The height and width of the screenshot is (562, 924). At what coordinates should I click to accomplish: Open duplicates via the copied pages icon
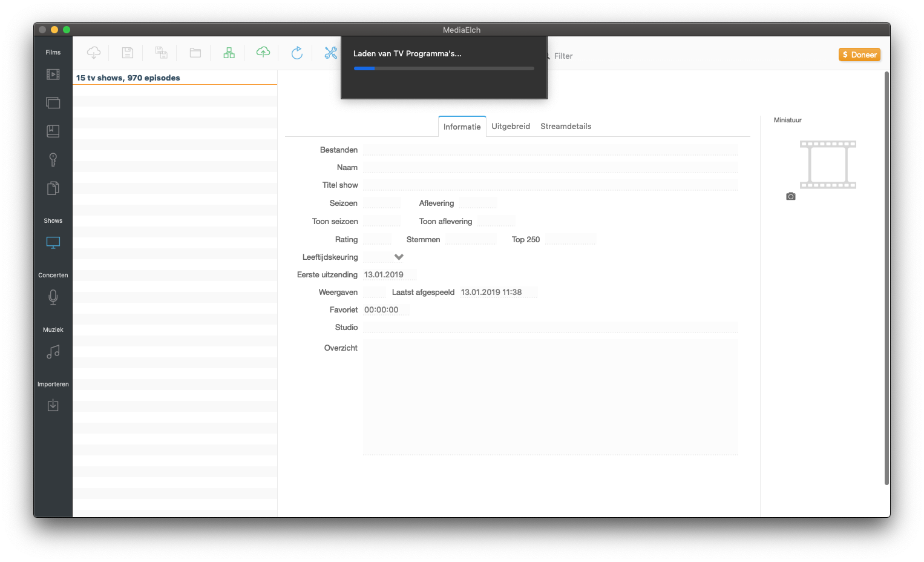[53, 188]
